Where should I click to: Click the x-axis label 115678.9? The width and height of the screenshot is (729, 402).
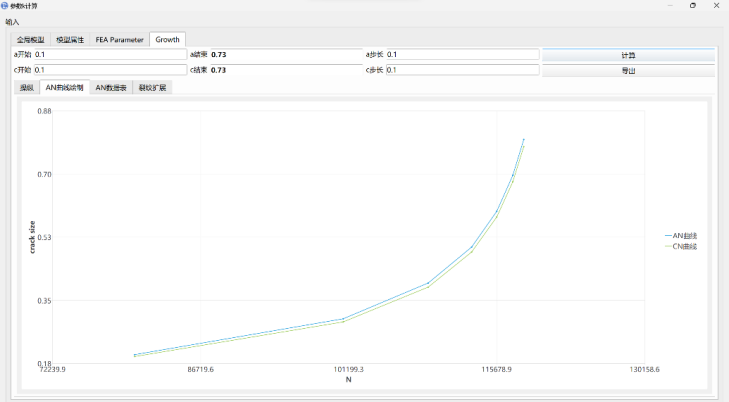pos(497,369)
